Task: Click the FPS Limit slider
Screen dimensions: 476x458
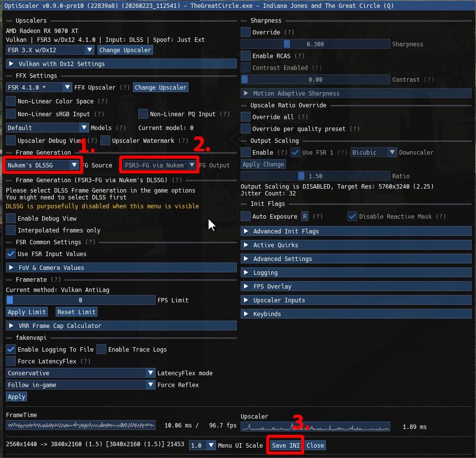Action: tap(80, 300)
